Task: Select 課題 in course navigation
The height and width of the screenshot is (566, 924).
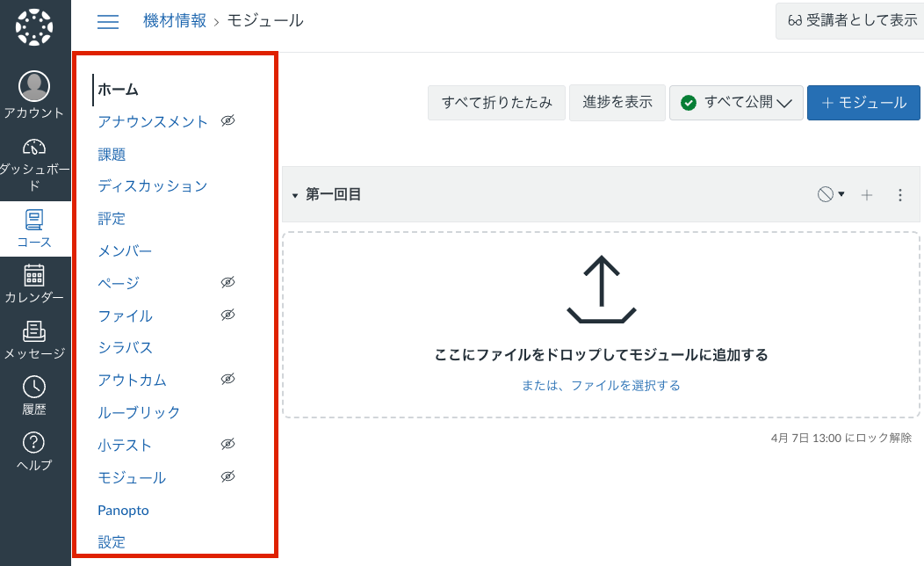Action: tap(112, 154)
